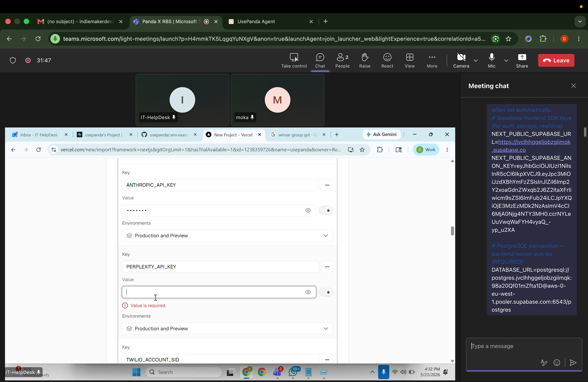Open the More actions menu
Screen dimensions: 588x382
tap(432, 61)
